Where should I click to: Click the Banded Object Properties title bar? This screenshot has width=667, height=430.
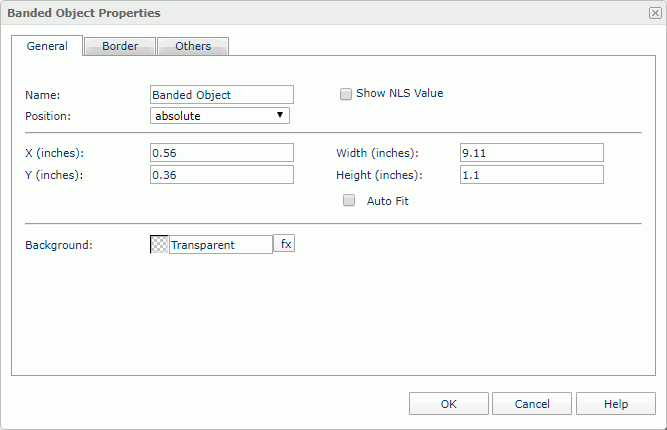pyautogui.click(x=300, y=13)
